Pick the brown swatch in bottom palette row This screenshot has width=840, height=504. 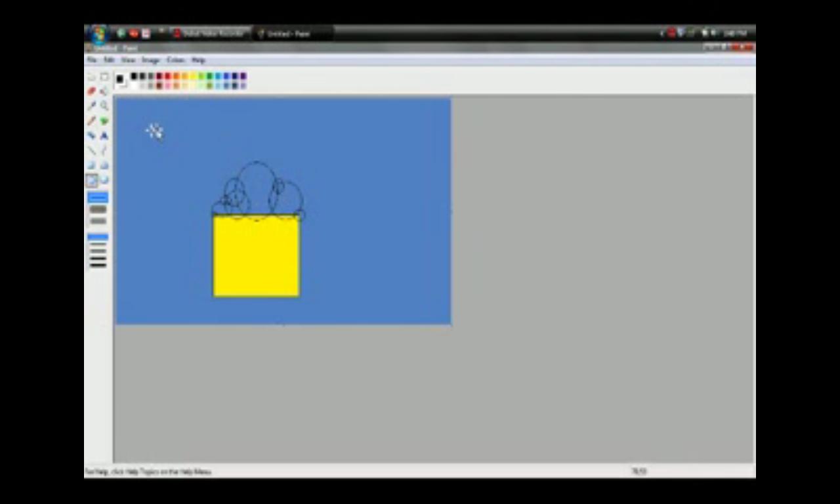coord(159,85)
